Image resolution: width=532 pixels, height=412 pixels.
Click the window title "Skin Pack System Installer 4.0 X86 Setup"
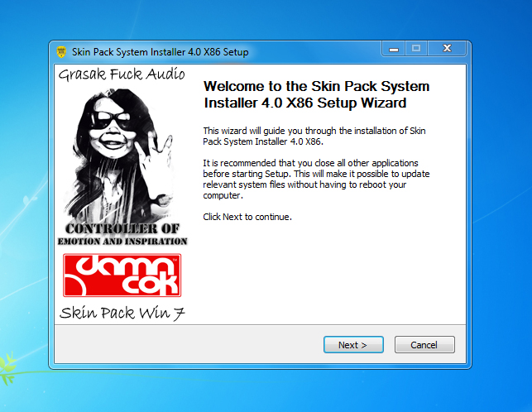pos(161,52)
